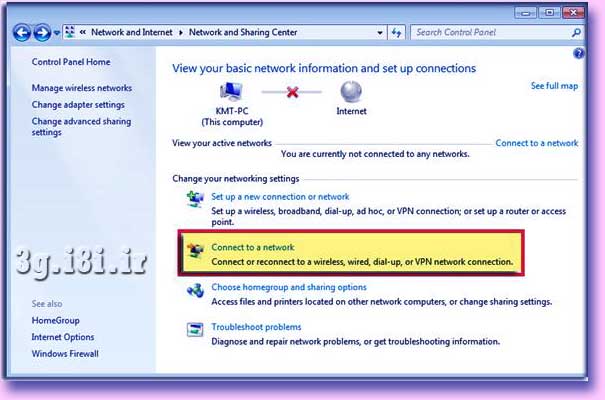Expand the double chevron before Network and Internet
The height and width of the screenshot is (400, 605).
(x=83, y=32)
